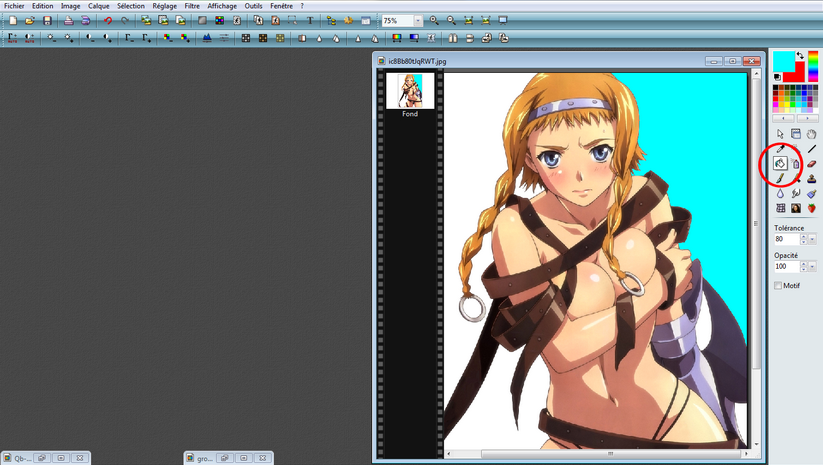Open the Tolérance value dropdown
The width and height of the screenshot is (823, 465).
(813, 239)
